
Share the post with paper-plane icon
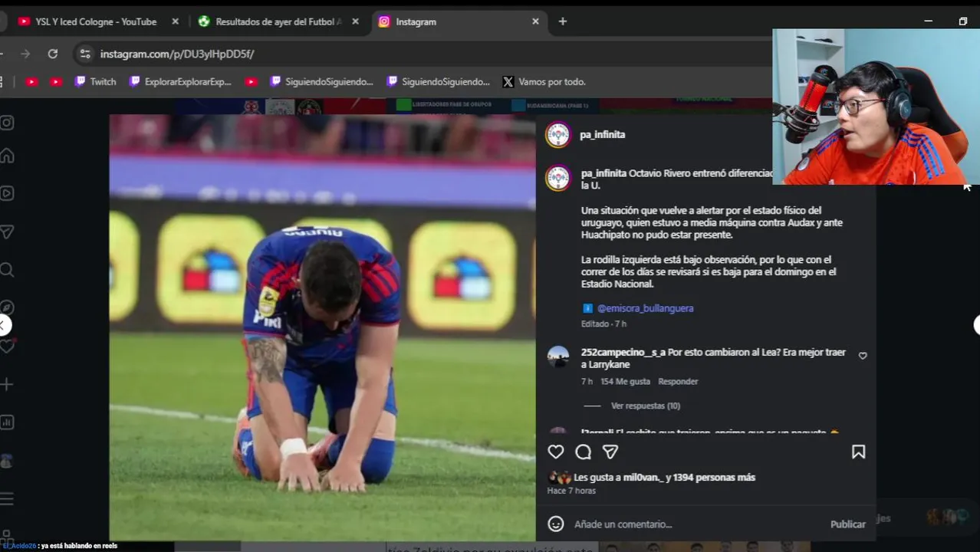point(610,452)
